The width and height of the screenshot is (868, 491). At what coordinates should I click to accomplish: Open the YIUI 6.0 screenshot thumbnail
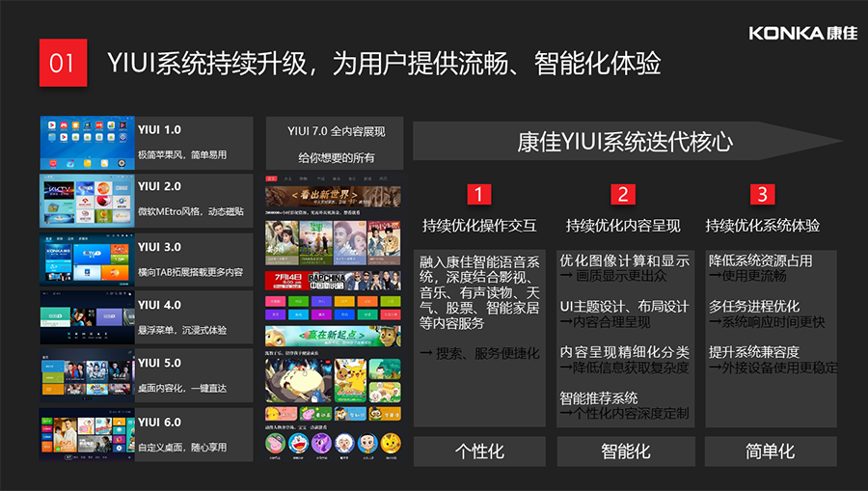coord(88,434)
